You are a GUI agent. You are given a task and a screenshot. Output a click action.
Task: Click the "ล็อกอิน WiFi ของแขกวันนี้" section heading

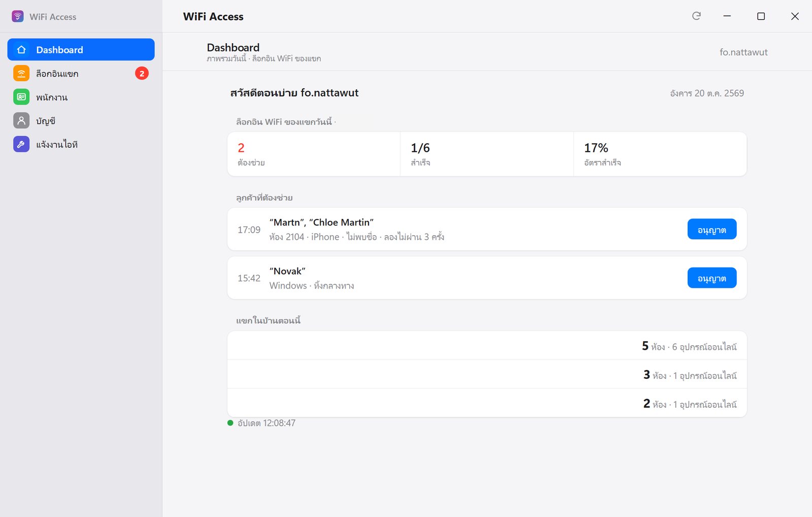click(284, 122)
